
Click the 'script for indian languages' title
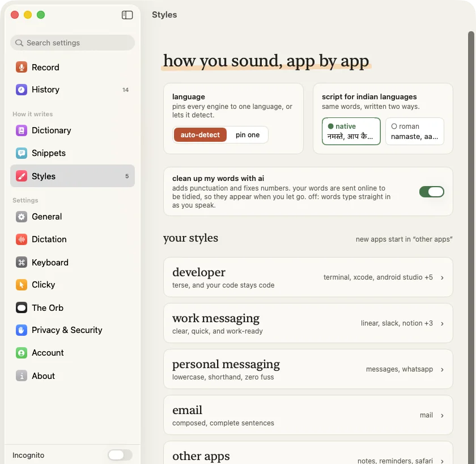[x=369, y=96]
